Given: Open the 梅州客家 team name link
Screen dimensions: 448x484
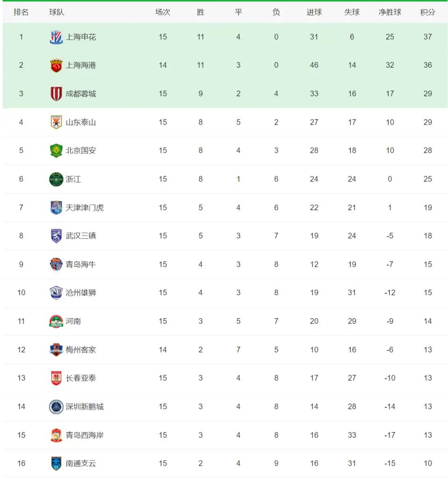Looking at the screenshot, I should click(81, 350).
